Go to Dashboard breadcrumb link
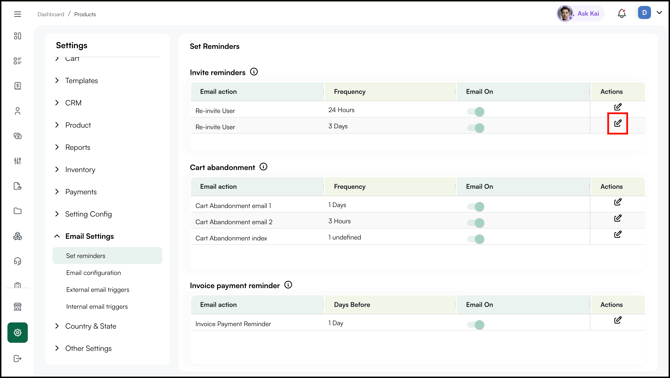 tap(50, 14)
